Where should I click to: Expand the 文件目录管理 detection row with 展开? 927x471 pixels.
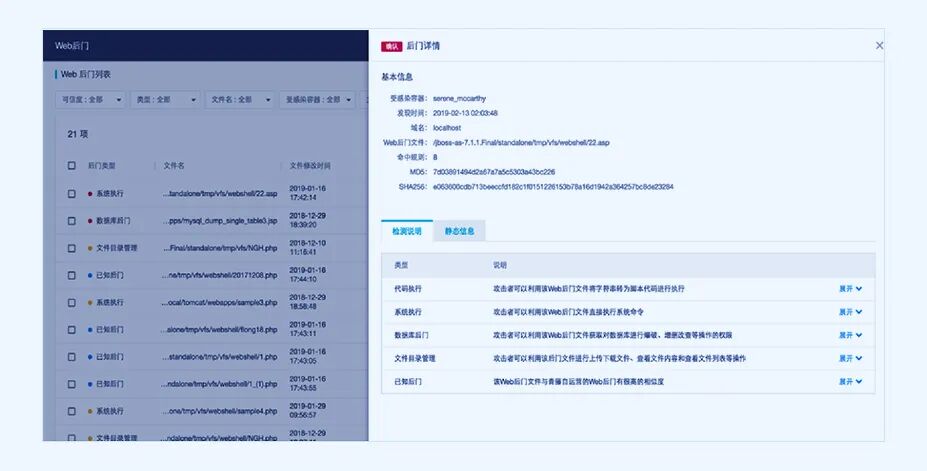[x=850, y=358]
